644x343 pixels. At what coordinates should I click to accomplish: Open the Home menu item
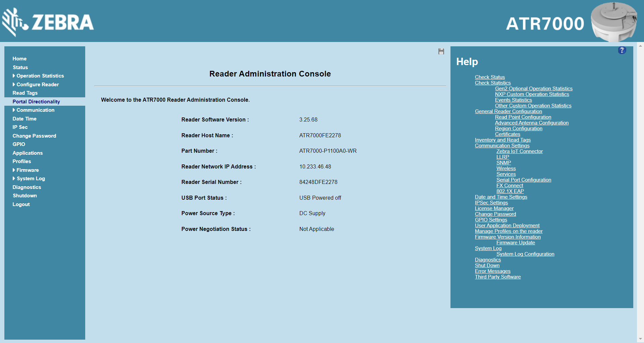(x=19, y=59)
